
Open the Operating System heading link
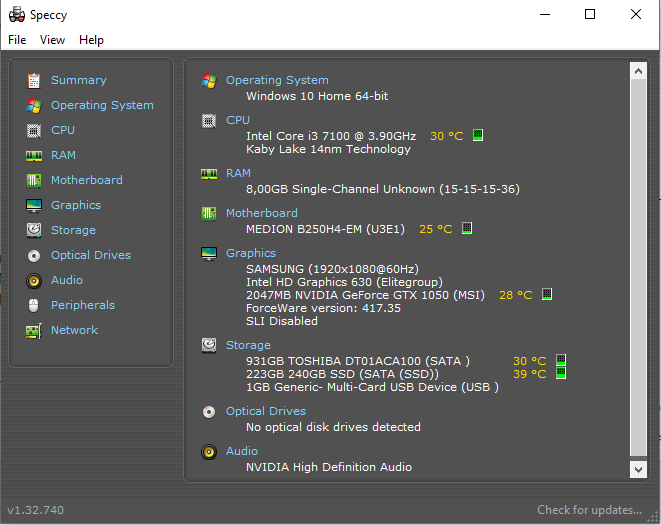tap(277, 80)
